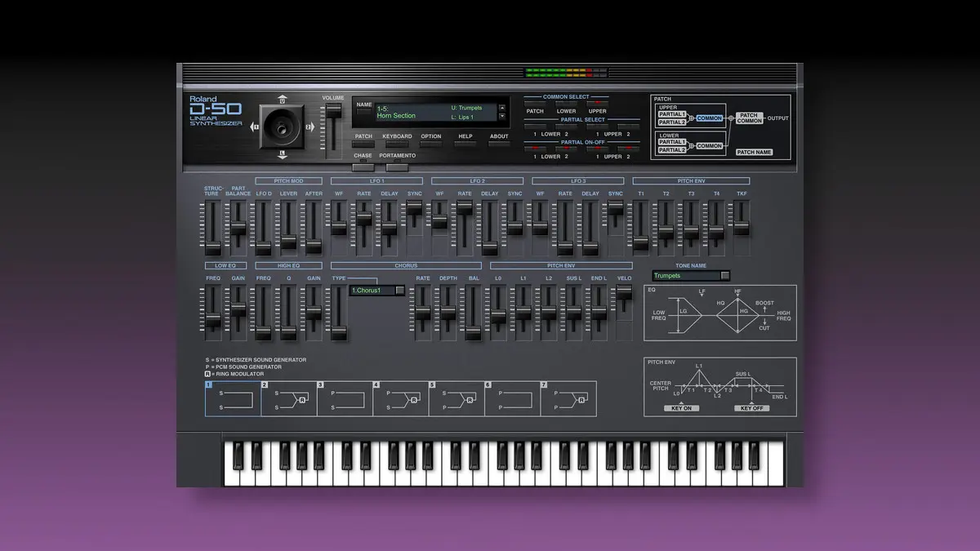Select structure diagram 5
The image size is (980, 551).
[x=456, y=398]
